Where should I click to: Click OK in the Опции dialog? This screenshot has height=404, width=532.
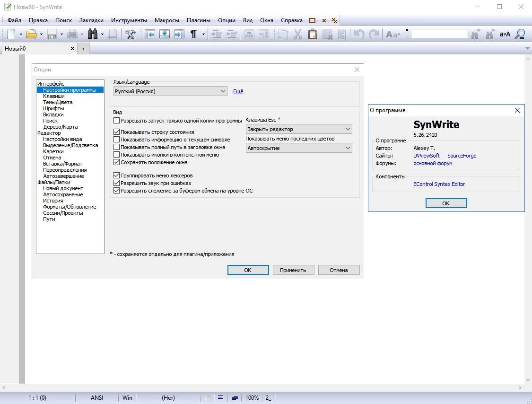tap(248, 270)
